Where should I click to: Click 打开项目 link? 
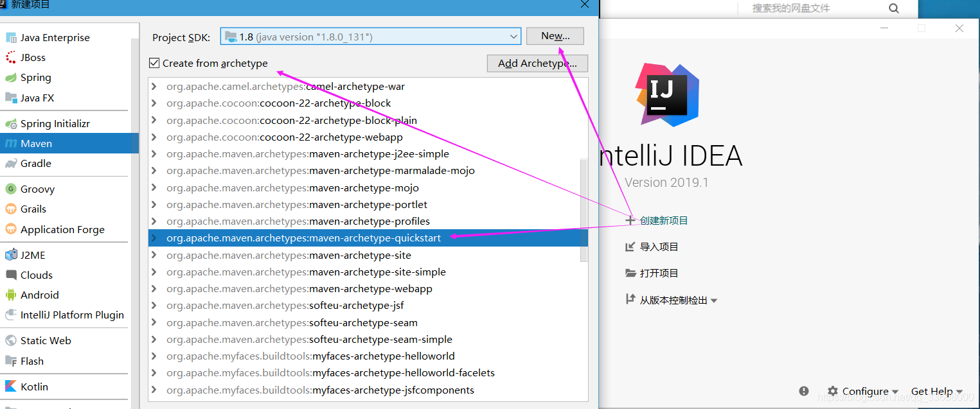tap(652, 273)
